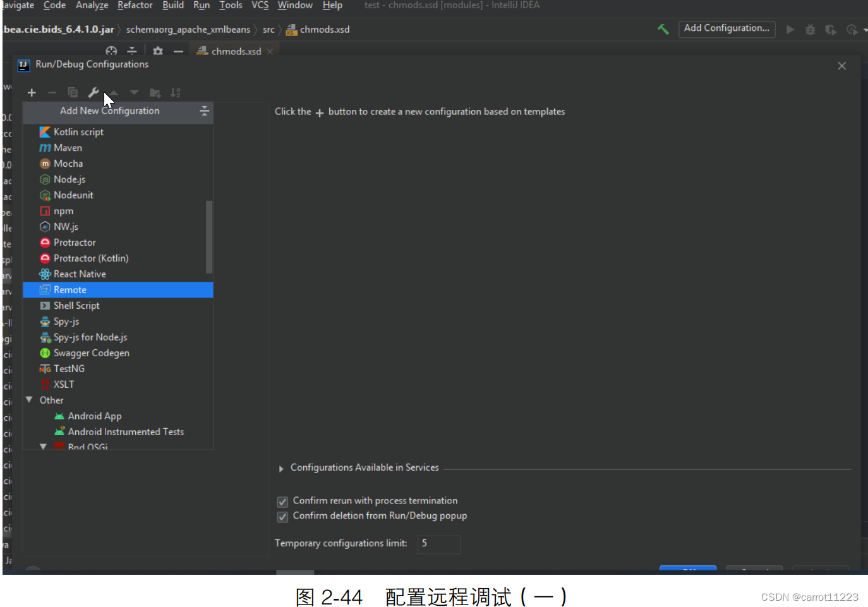Select NW.js configuration type
Viewport: 868px width, 607px height.
pyautogui.click(x=118, y=227)
